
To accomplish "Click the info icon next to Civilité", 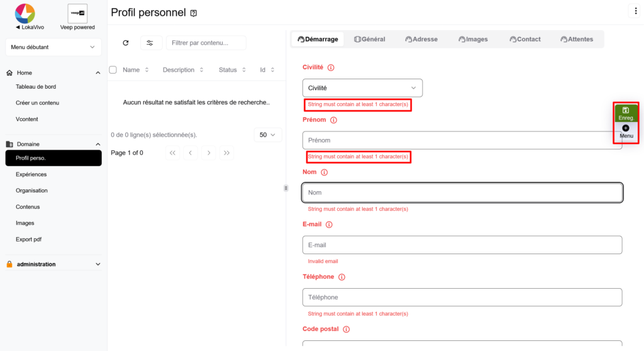I will tap(331, 67).
